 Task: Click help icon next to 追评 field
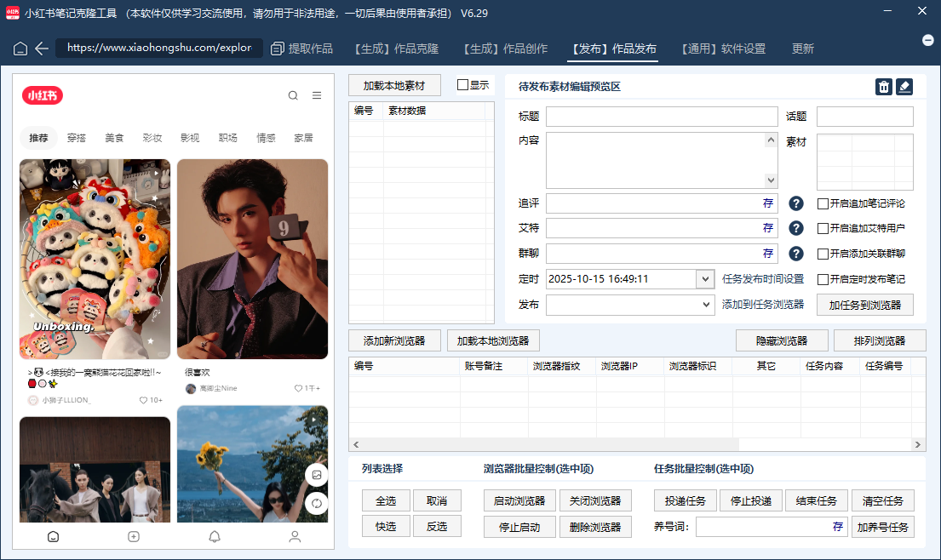(796, 204)
